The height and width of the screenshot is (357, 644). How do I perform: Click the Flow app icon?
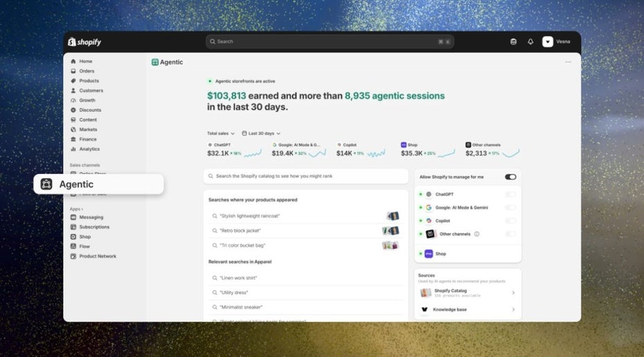[73, 246]
